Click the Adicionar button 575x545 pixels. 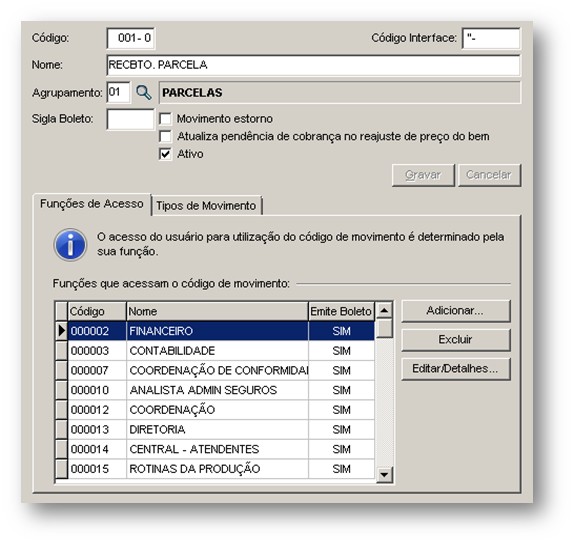(x=455, y=311)
